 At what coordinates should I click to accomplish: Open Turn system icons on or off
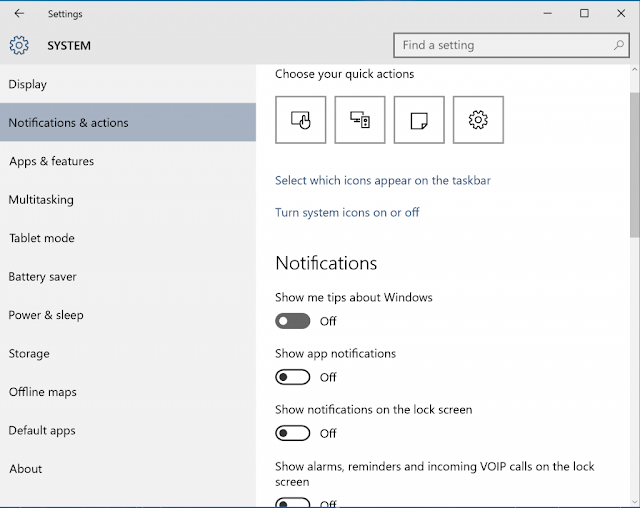coord(347,213)
